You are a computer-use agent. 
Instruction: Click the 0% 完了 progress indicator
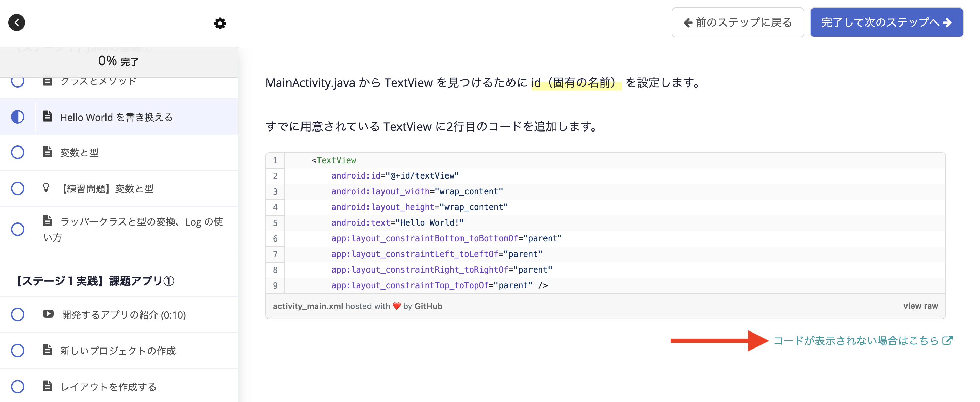tap(119, 61)
